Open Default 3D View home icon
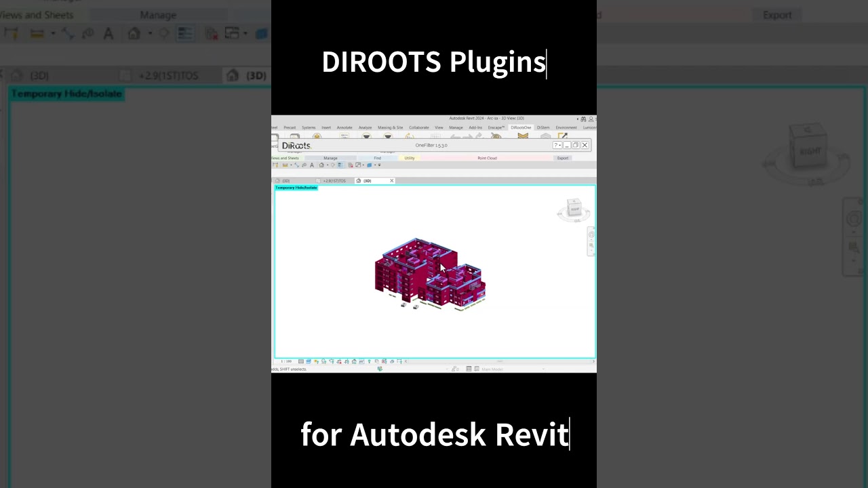This screenshot has height=488, width=868. coord(321,165)
